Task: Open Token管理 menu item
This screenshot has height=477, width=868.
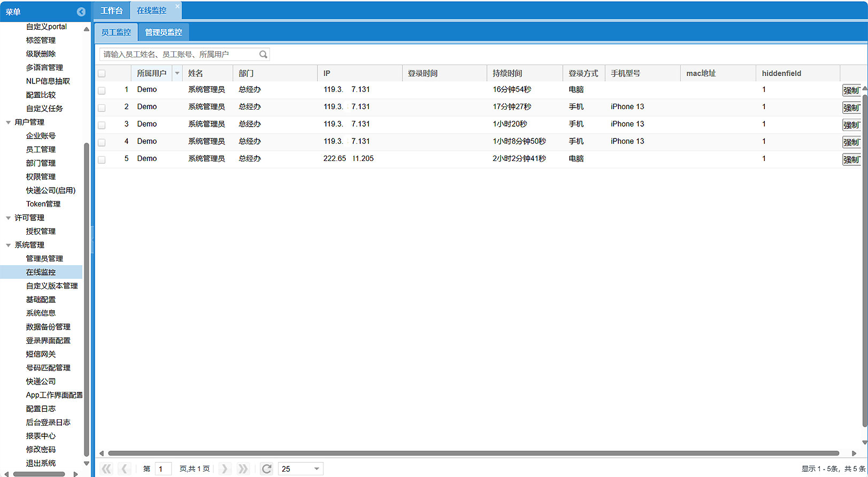Action: (43, 204)
